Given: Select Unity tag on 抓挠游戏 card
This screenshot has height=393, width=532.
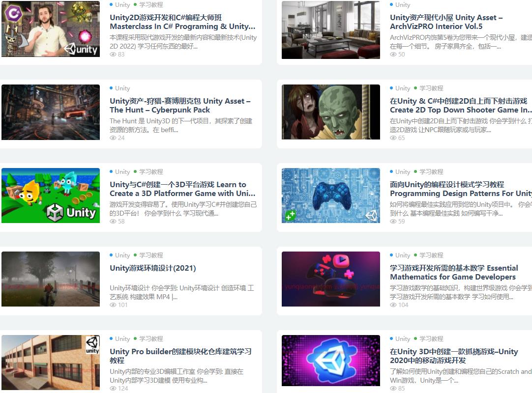Looking at the screenshot, I should (x=402, y=338).
